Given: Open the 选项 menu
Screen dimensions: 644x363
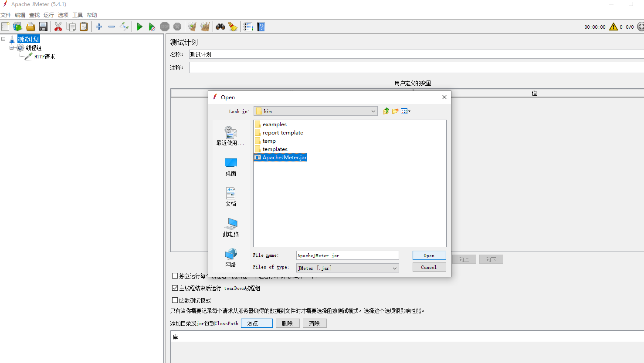Looking at the screenshot, I should 63,15.
